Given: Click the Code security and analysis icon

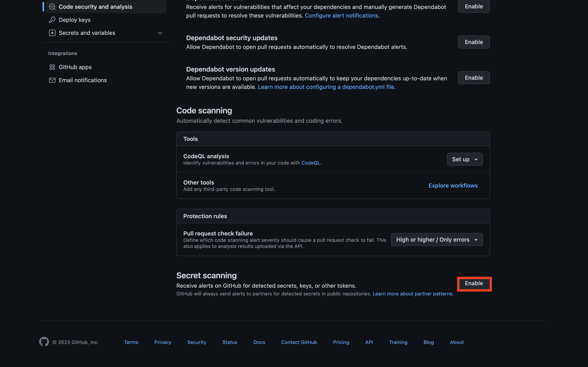Looking at the screenshot, I should point(52,7).
